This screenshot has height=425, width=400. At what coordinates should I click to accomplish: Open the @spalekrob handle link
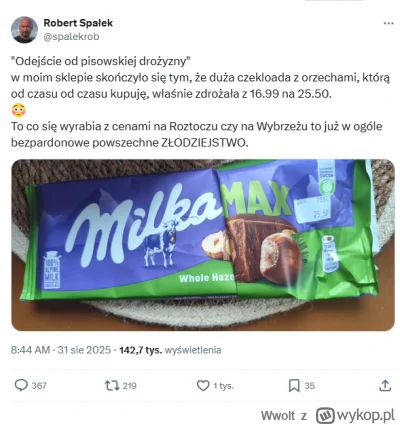(x=71, y=37)
